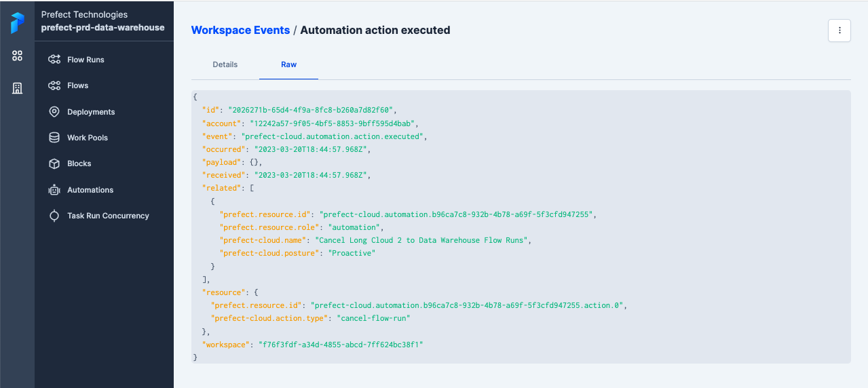Click the Automation action executed title
Viewport: 868px width, 388px height.
coord(375,30)
